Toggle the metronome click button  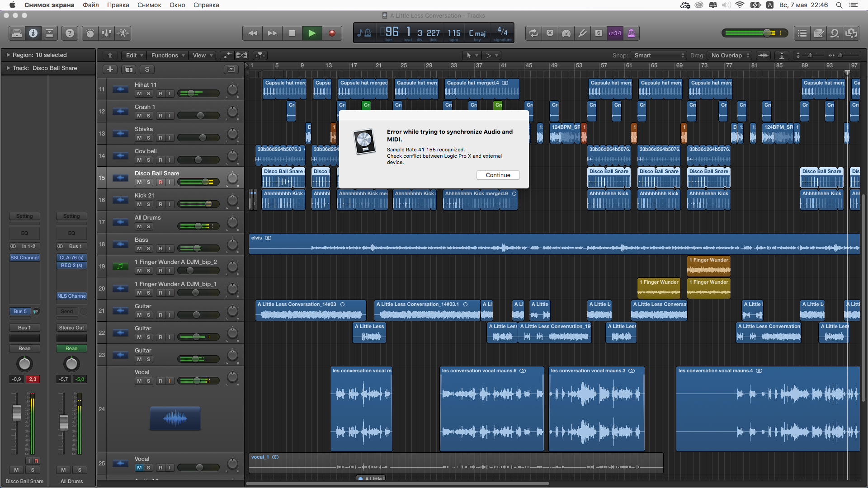[631, 33]
